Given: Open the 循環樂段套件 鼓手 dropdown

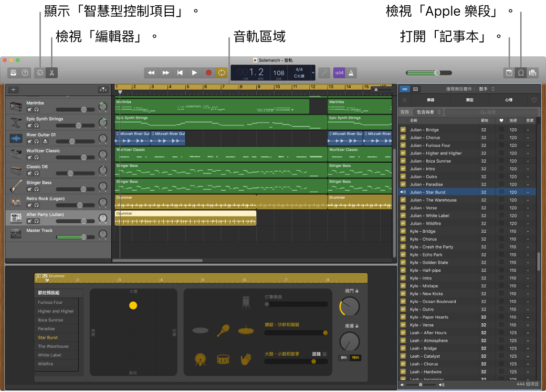Looking at the screenshot, I should point(485,89).
